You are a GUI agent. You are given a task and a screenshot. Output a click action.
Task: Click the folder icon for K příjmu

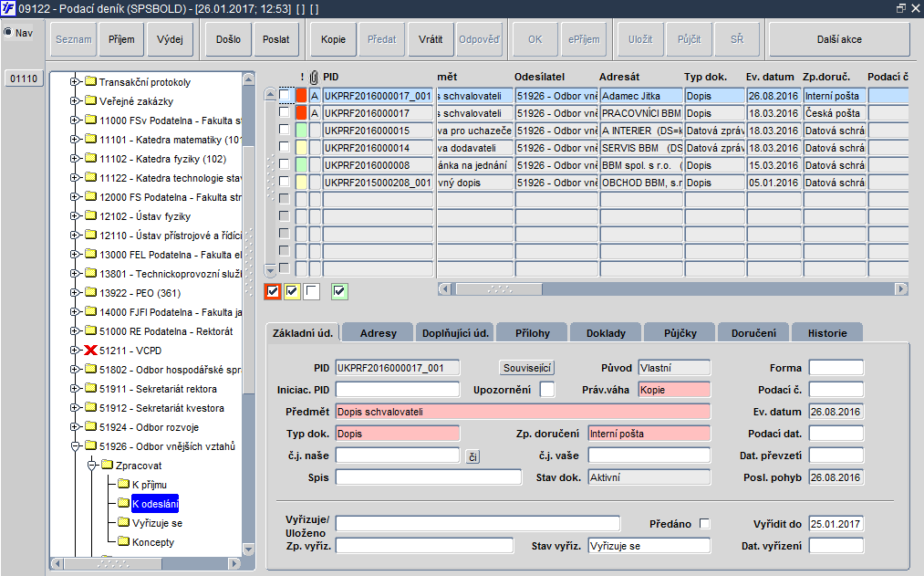pyautogui.click(x=123, y=485)
